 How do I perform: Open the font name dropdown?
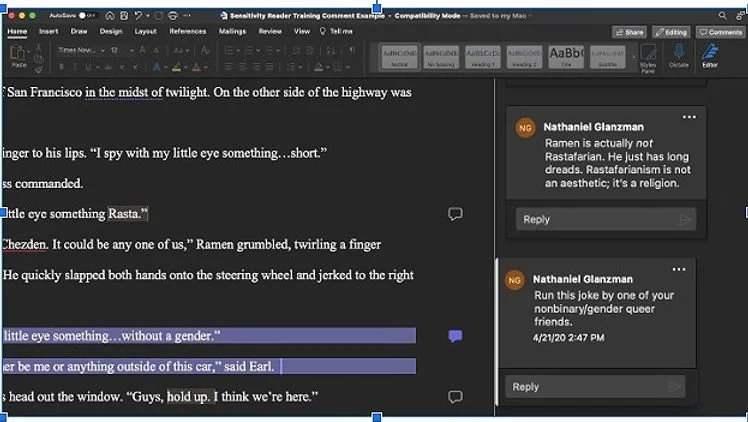tap(103, 50)
